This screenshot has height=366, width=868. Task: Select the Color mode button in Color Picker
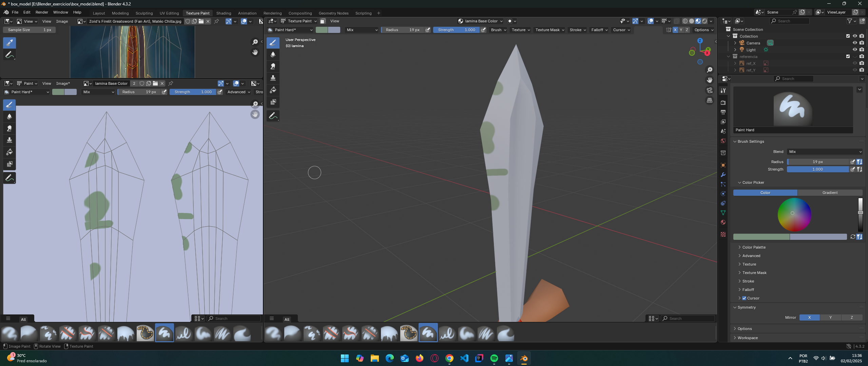765,193
